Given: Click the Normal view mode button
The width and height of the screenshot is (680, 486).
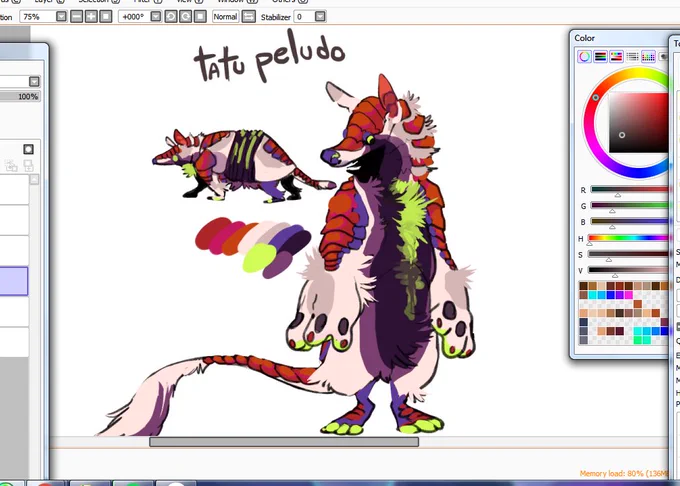Looking at the screenshot, I should [225, 17].
